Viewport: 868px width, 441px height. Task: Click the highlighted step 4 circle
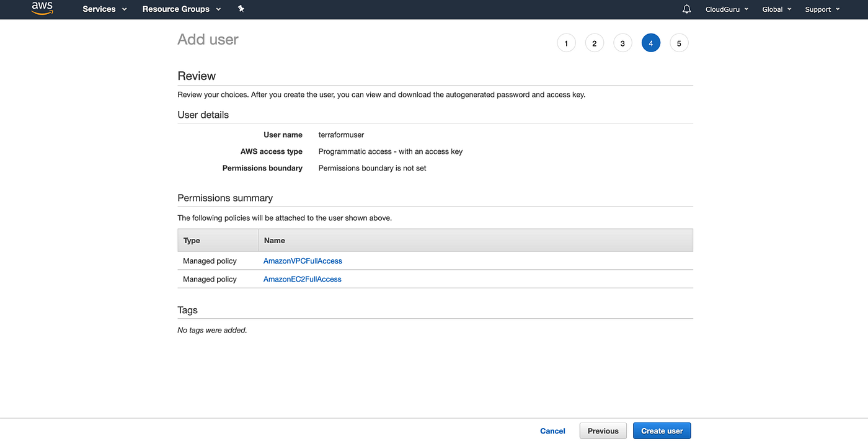coord(651,43)
